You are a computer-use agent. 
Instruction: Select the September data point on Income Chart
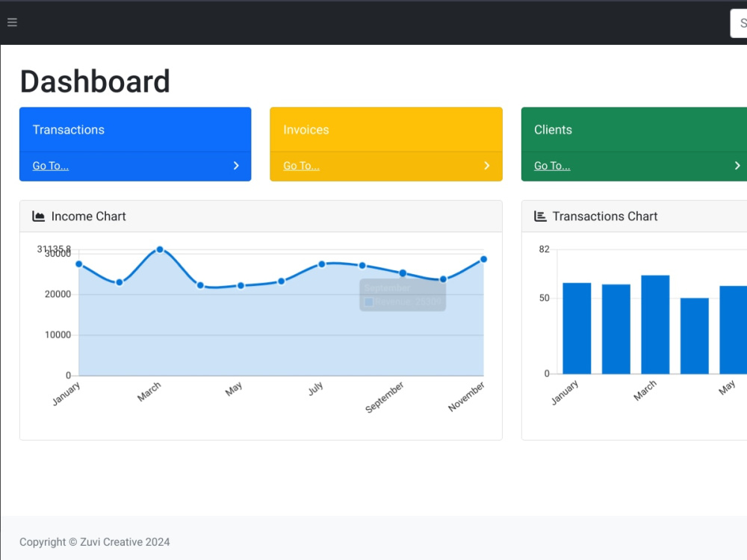(403, 273)
